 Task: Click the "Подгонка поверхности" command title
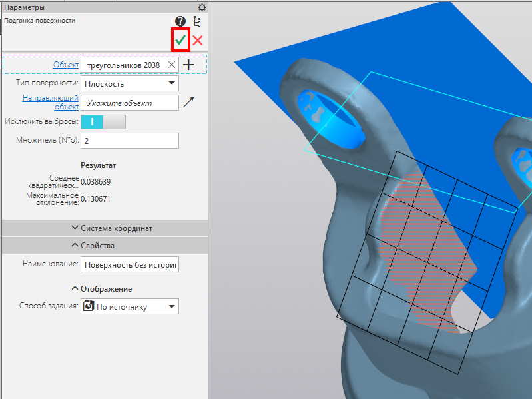[x=40, y=21]
